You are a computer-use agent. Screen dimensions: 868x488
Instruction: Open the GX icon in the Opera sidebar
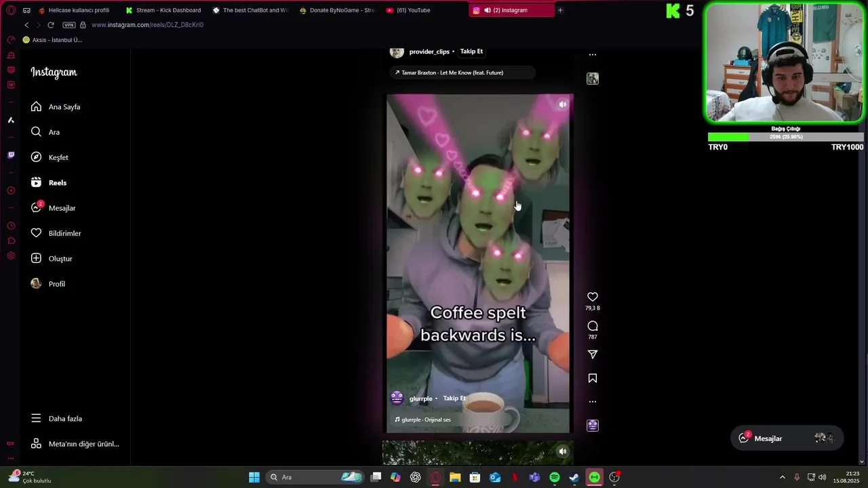[11, 444]
